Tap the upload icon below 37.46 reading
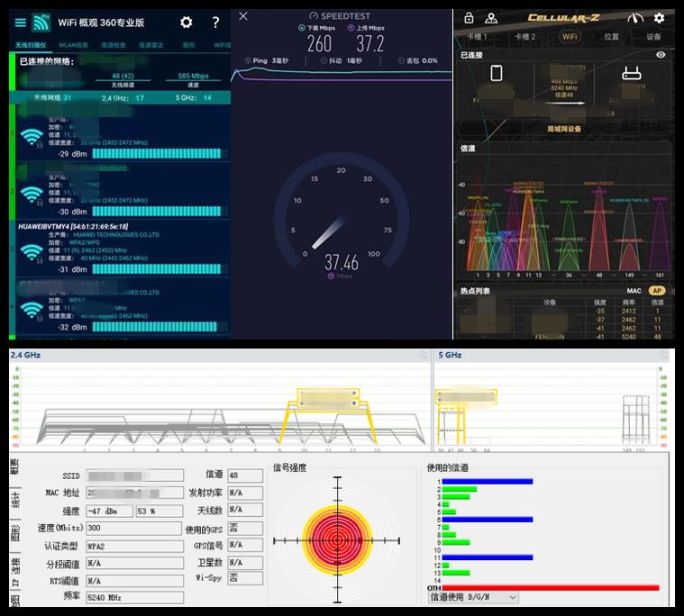This screenshot has height=616, width=684. click(x=331, y=276)
